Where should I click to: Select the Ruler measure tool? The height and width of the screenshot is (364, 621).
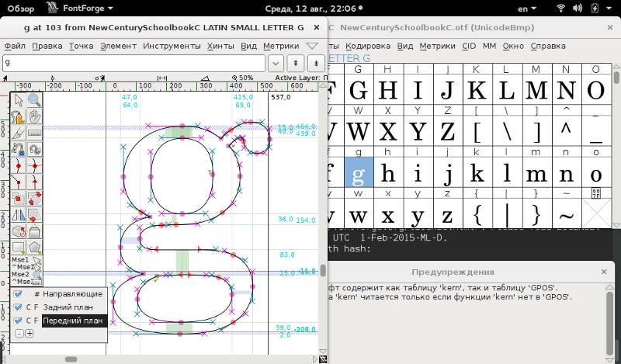[x=34, y=133]
